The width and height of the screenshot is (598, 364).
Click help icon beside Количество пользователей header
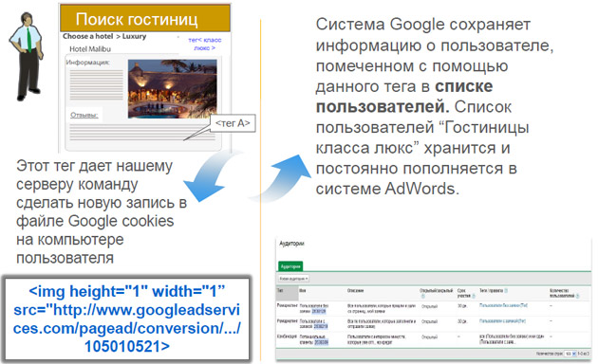coord(577,296)
